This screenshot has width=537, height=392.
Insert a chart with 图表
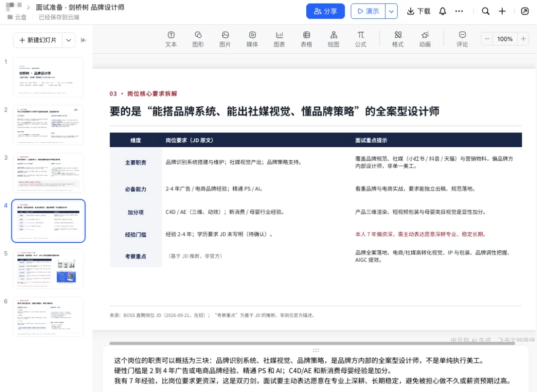point(279,39)
